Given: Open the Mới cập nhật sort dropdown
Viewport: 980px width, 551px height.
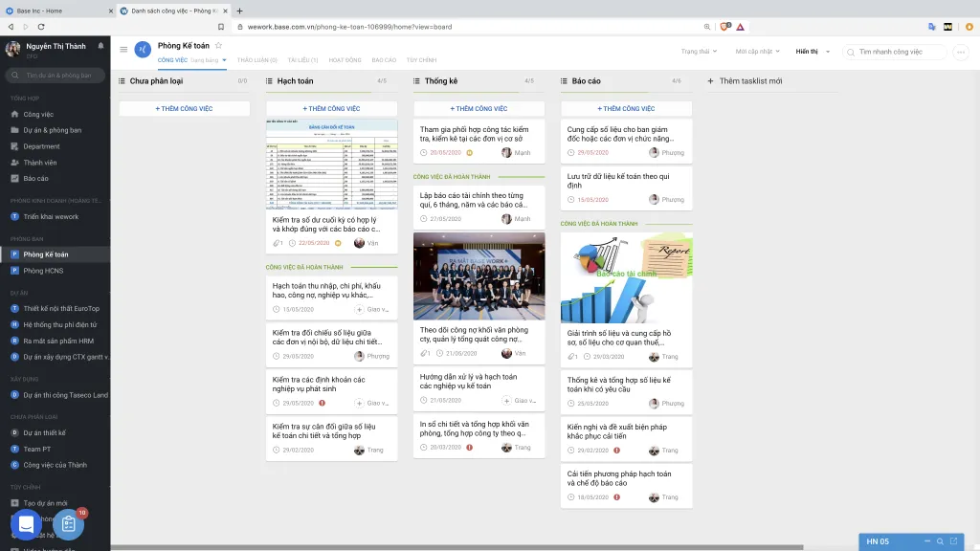Looking at the screenshot, I should click(x=757, y=52).
